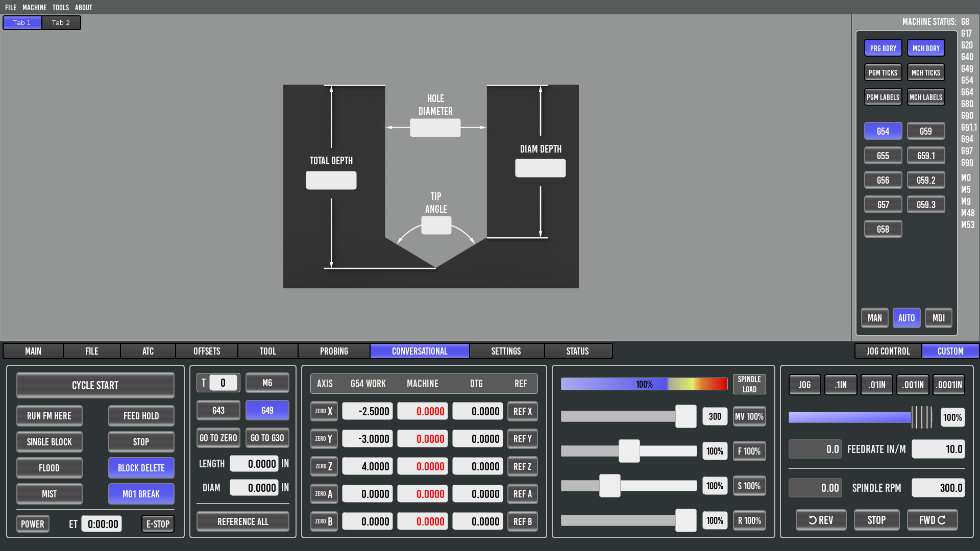Toggle BLOCK DELETE option
This screenshot has width=980, height=551.
pyautogui.click(x=141, y=468)
